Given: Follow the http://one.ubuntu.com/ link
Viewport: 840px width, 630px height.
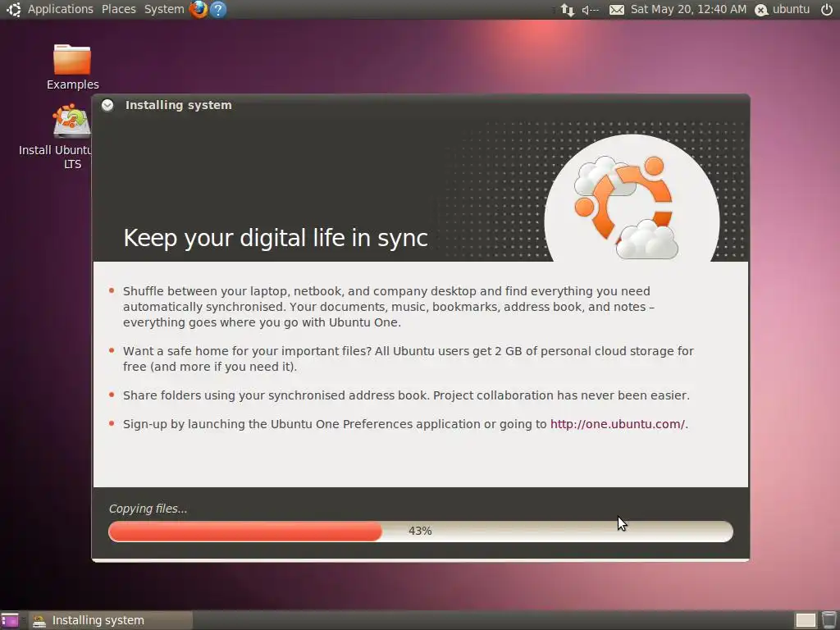Looking at the screenshot, I should pyautogui.click(x=618, y=424).
